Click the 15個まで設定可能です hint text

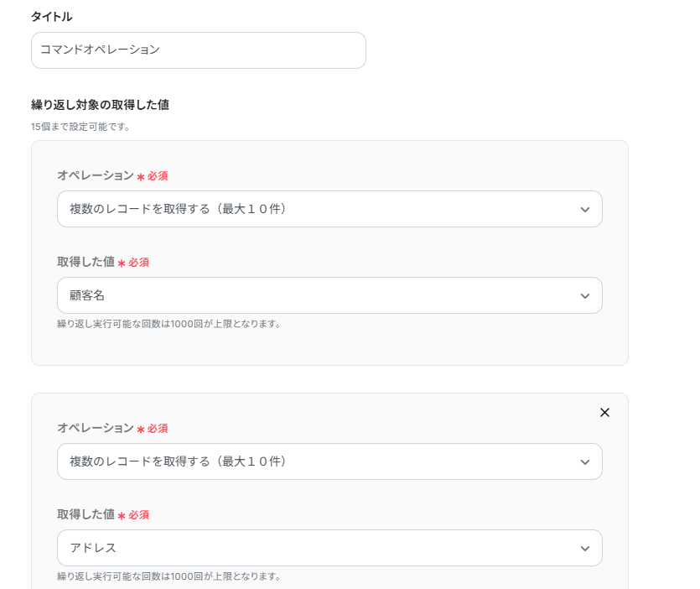click(x=80, y=127)
